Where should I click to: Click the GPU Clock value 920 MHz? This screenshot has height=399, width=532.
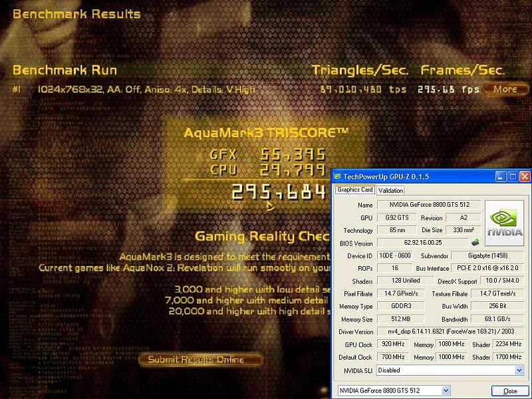pyautogui.click(x=393, y=344)
